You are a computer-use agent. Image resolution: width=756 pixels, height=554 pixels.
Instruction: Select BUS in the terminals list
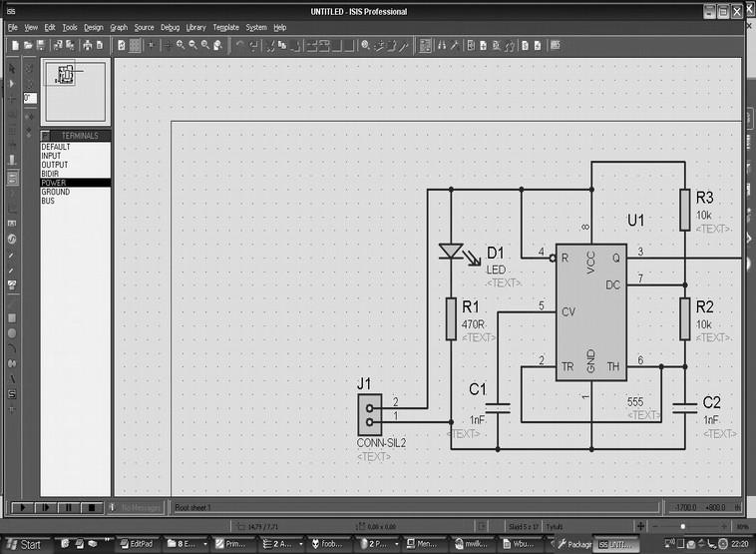coord(75,201)
